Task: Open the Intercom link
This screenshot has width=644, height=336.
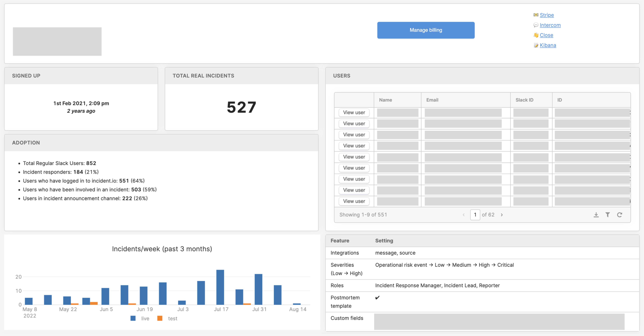Action: [x=550, y=25]
